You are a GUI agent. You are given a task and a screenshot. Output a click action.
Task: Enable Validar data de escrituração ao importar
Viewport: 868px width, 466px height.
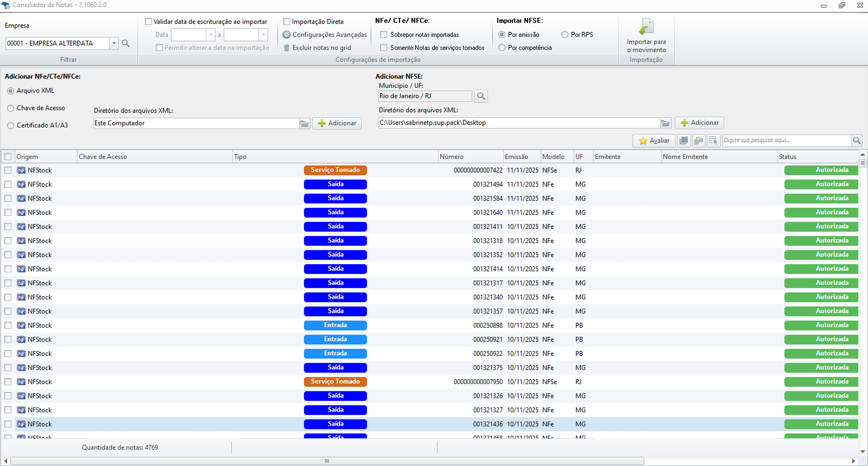coord(149,22)
